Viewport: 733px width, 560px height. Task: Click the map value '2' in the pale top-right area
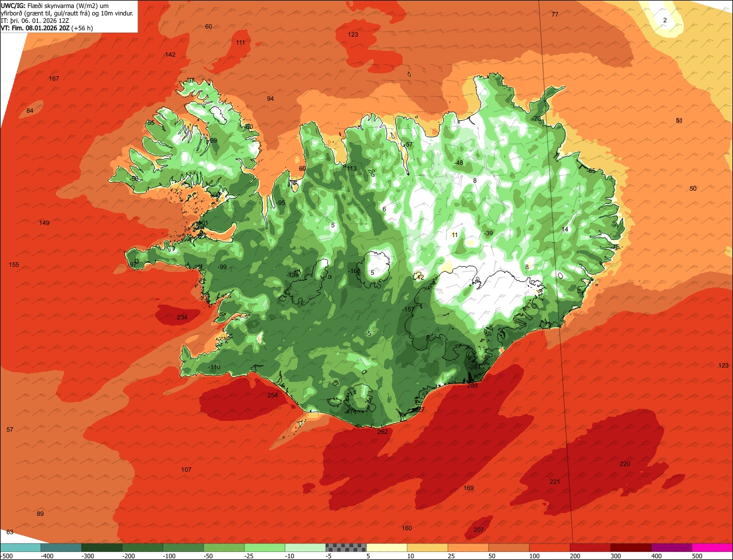[665, 21]
